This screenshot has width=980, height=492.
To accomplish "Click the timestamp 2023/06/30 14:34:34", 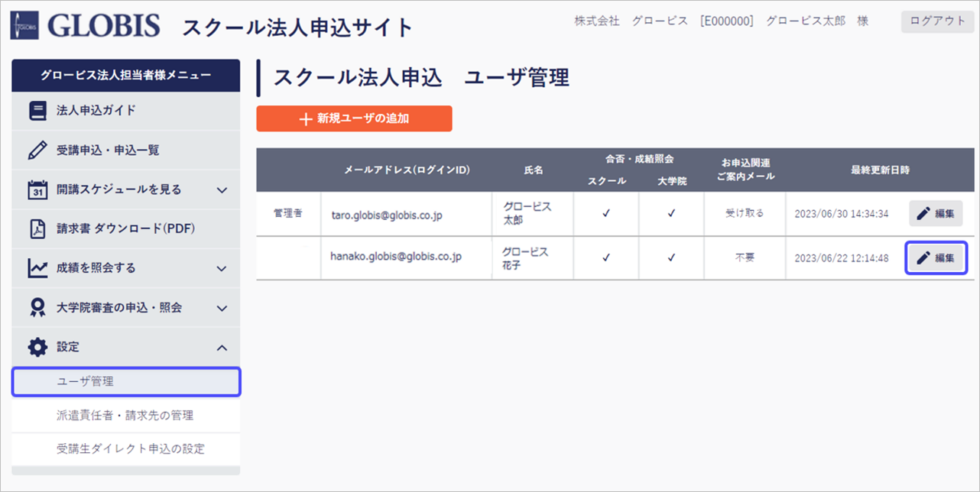I will (x=842, y=215).
